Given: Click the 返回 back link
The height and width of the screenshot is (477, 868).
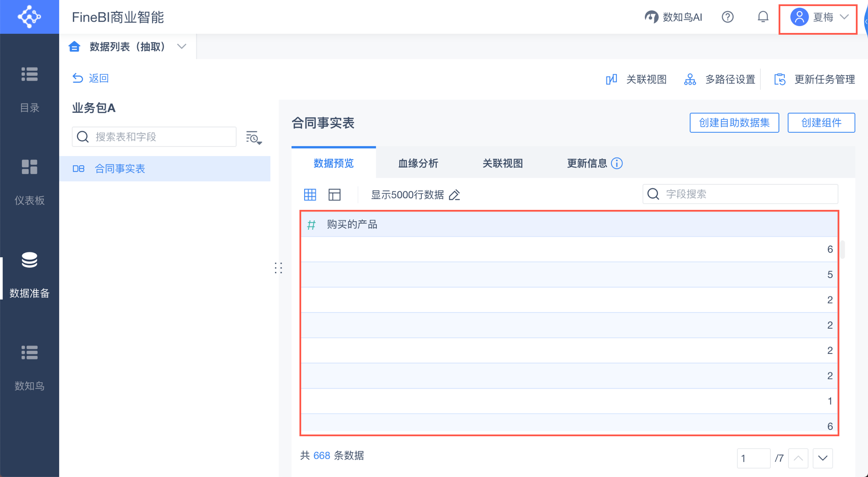Looking at the screenshot, I should [x=91, y=78].
